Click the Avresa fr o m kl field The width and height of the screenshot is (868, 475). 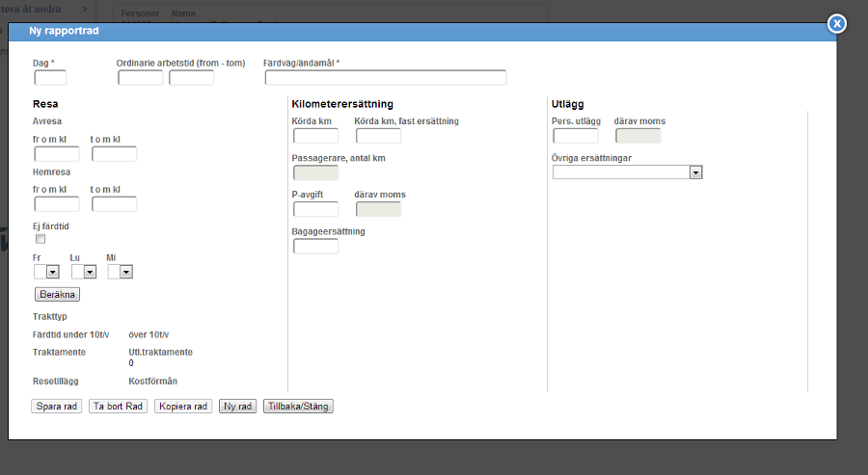click(57, 154)
